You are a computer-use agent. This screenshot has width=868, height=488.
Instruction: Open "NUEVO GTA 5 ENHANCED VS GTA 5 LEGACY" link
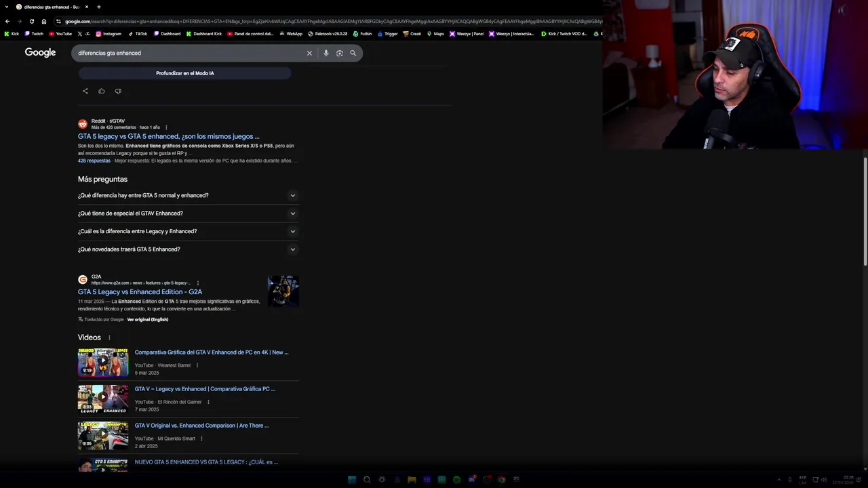[x=206, y=462]
